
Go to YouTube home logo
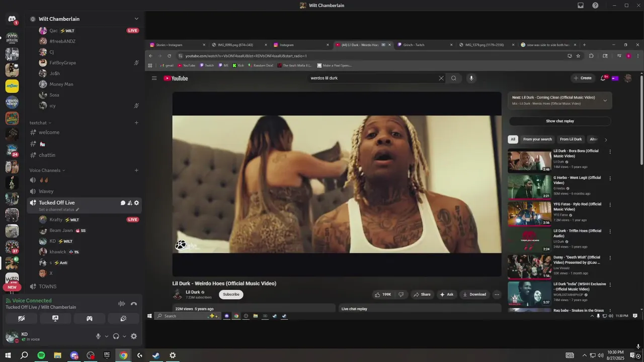176,78
